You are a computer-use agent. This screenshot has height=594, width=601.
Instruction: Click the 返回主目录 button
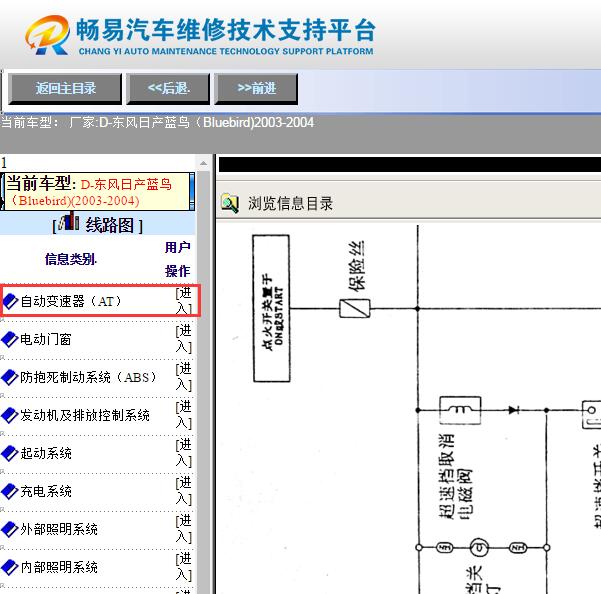click(65, 89)
